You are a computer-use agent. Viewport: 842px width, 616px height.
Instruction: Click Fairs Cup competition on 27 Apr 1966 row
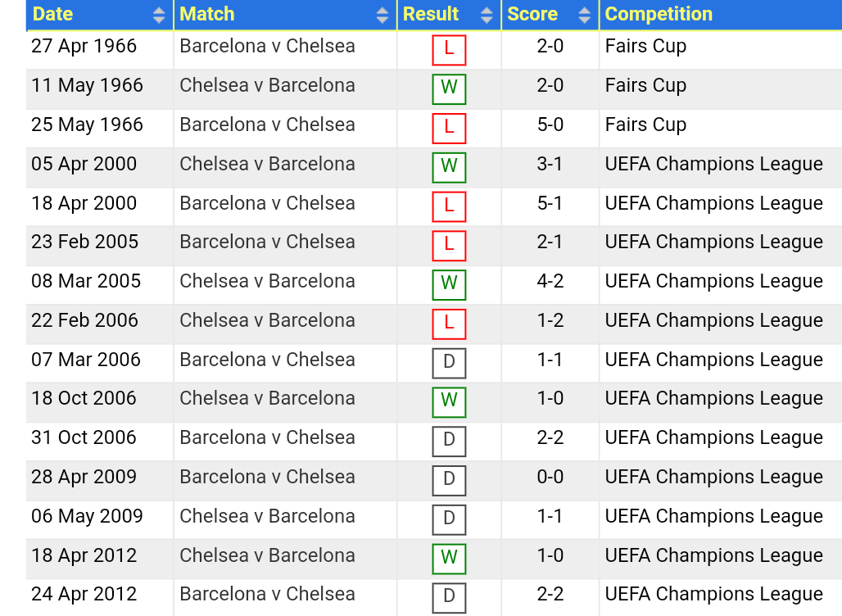(x=645, y=46)
